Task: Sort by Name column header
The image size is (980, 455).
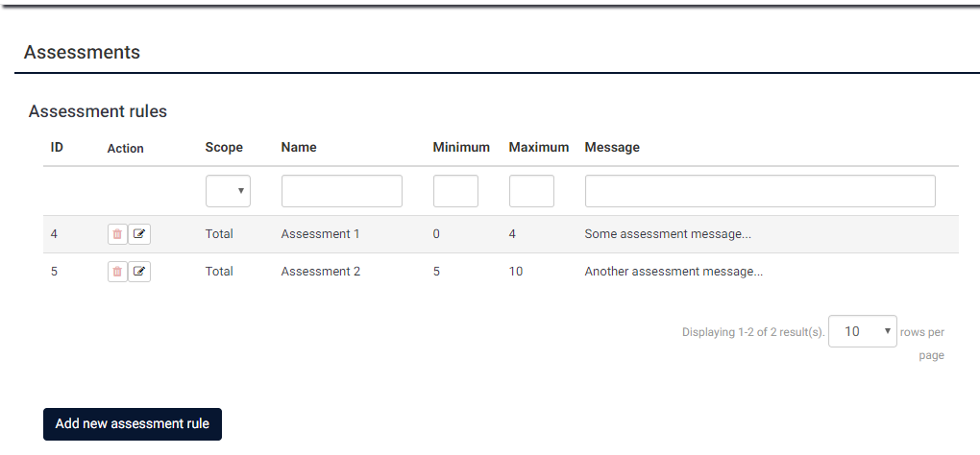Action: (x=299, y=147)
